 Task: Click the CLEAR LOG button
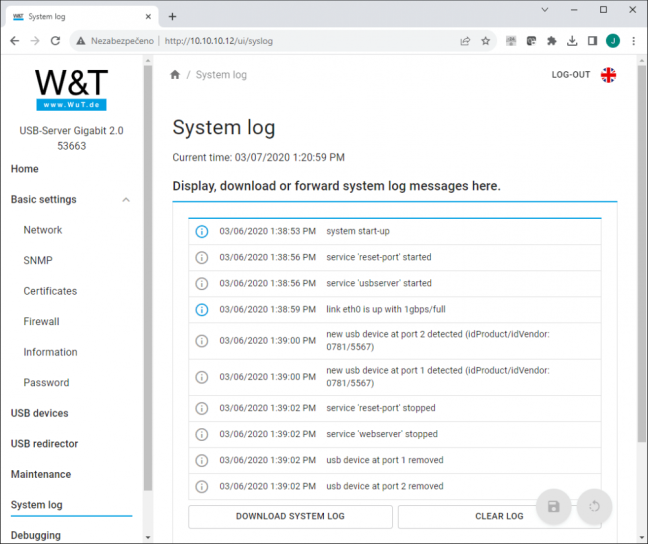[499, 517]
